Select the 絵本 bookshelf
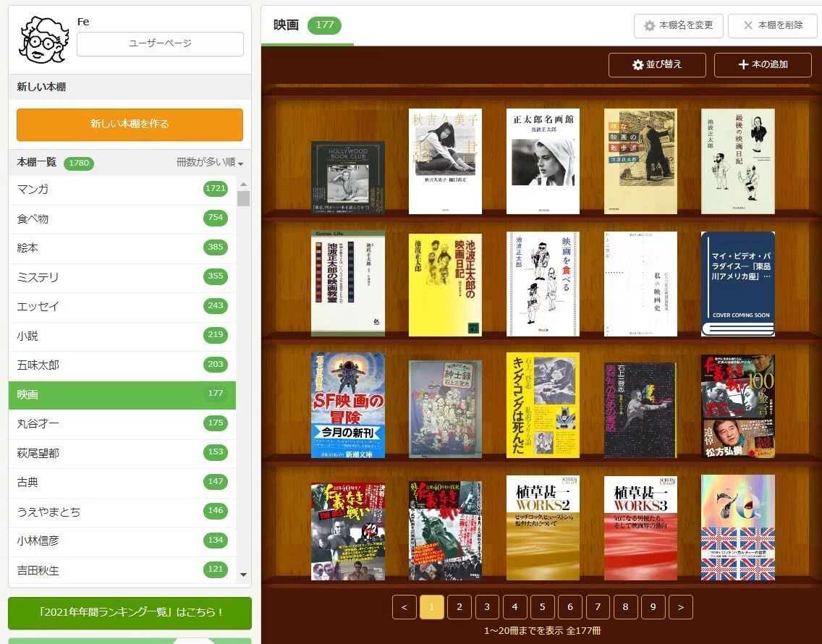Screen dimensions: 822x644 tap(122, 247)
